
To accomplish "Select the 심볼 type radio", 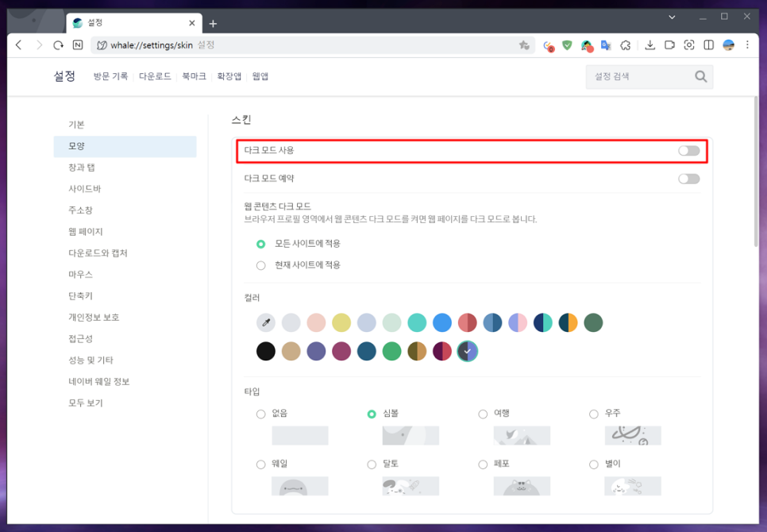I will click(x=372, y=414).
